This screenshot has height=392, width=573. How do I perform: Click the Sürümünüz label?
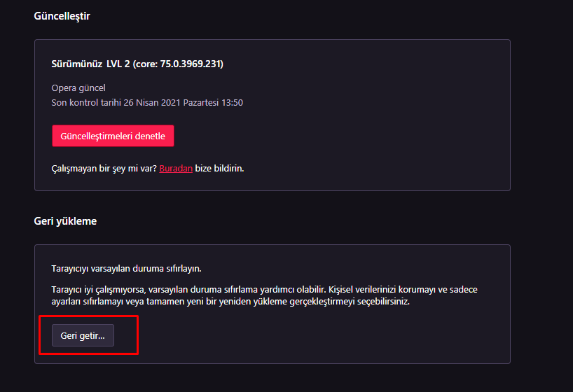(x=77, y=64)
